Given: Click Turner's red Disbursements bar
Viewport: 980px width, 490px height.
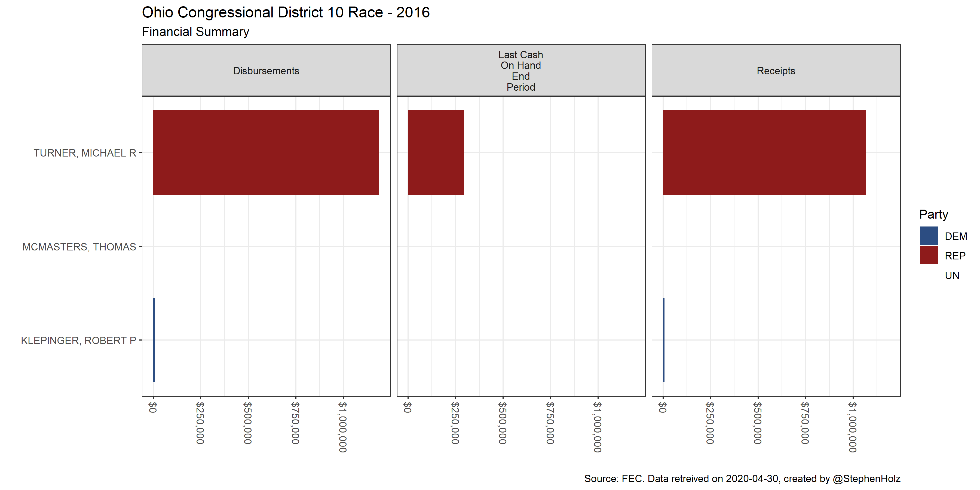Looking at the screenshot, I should click(x=266, y=152).
